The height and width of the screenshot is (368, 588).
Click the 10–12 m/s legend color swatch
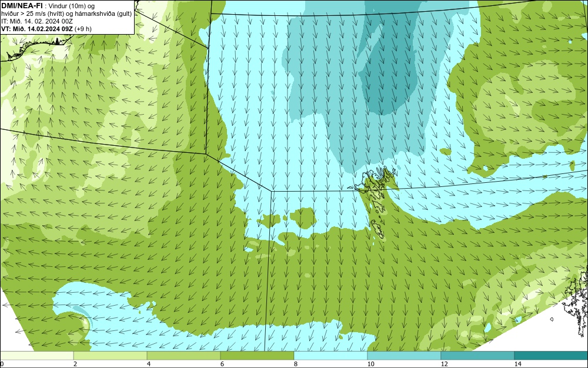(x=405, y=356)
